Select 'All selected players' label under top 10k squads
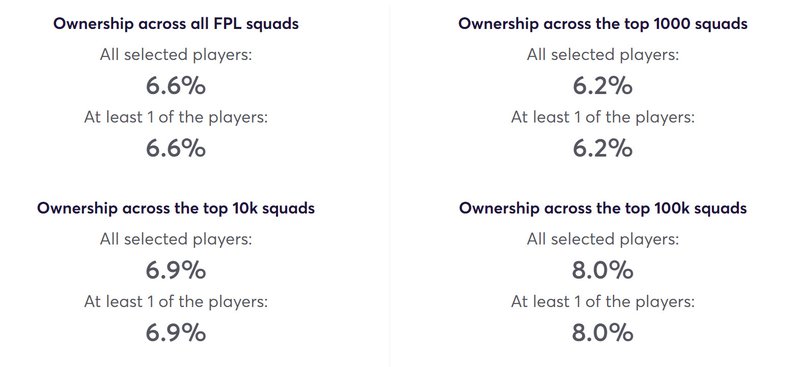The height and width of the screenshot is (367, 800). tap(176, 239)
